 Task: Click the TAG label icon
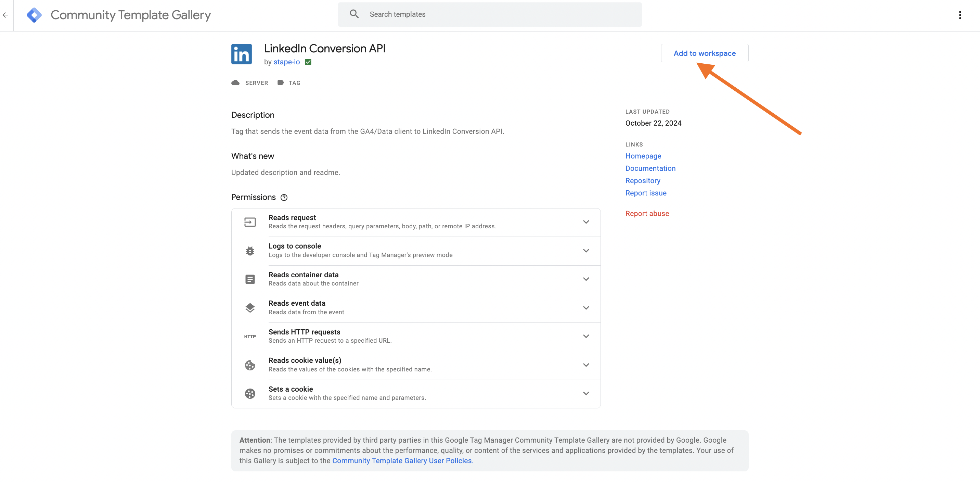point(281,83)
